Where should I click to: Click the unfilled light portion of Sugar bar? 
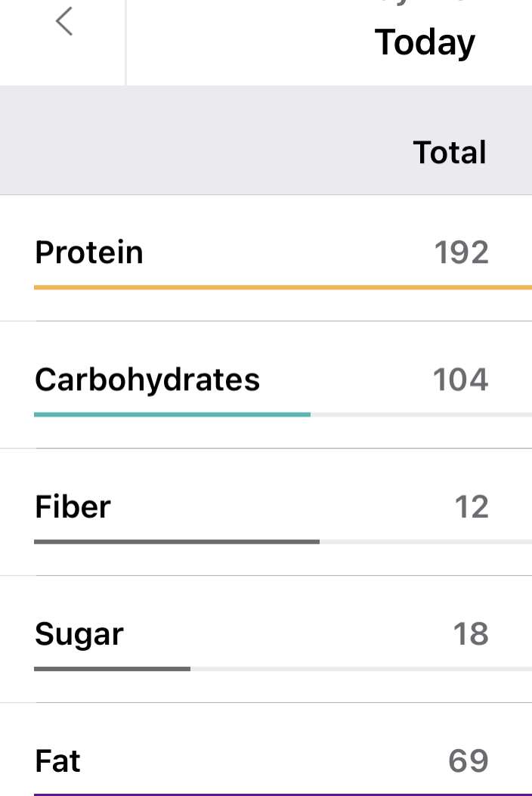pyautogui.click(x=360, y=668)
